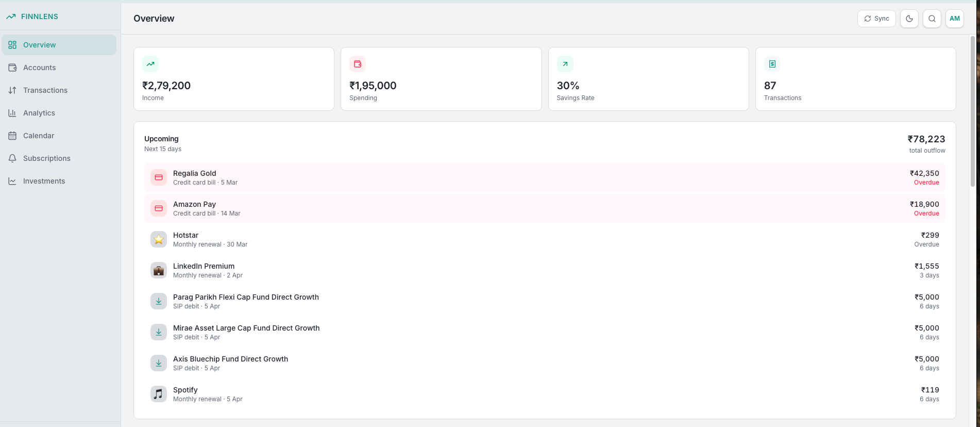Image resolution: width=980 pixels, height=427 pixels.
Task: Select the 87 Transactions card value
Action: pyautogui.click(x=770, y=86)
